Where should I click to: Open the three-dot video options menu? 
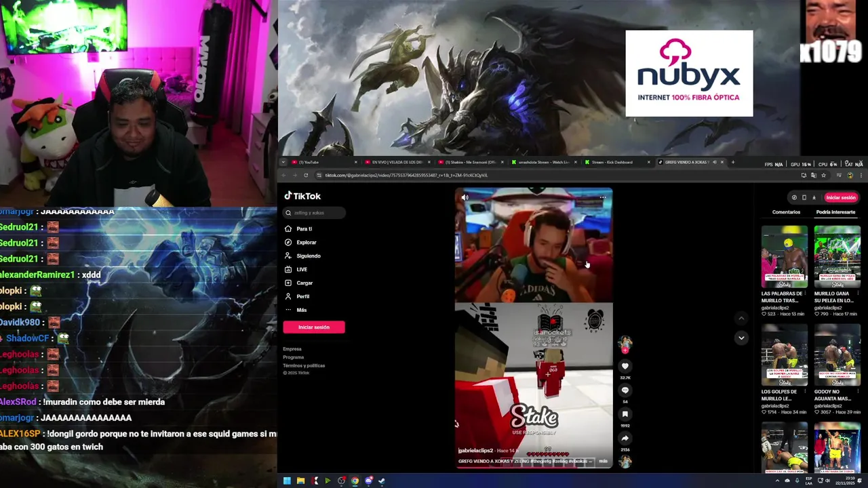(x=602, y=198)
